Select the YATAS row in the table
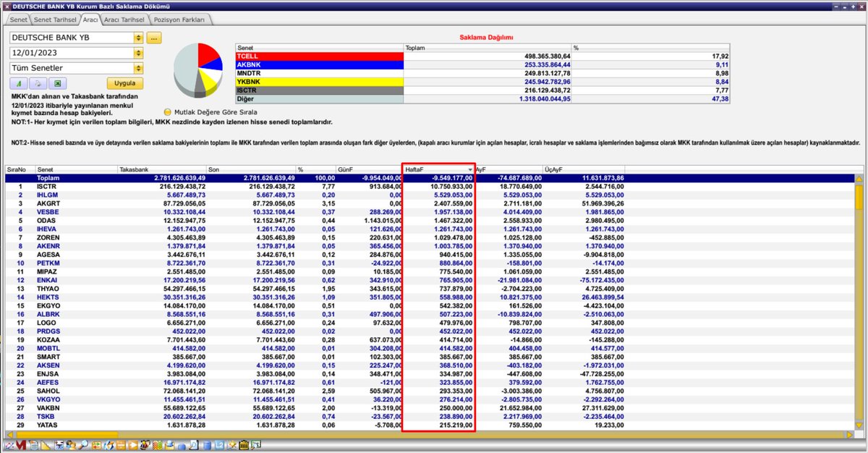Screen dimensions: 868x453 (430, 426)
